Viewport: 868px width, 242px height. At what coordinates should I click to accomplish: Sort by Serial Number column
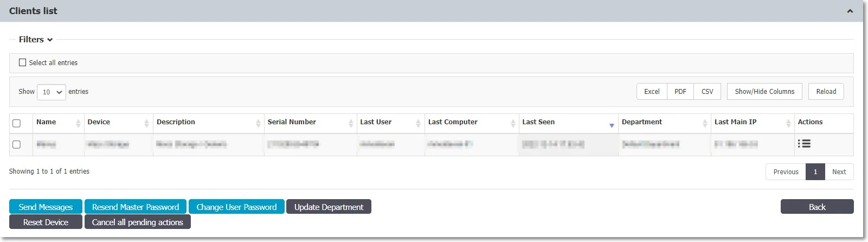click(x=311, y=123)
